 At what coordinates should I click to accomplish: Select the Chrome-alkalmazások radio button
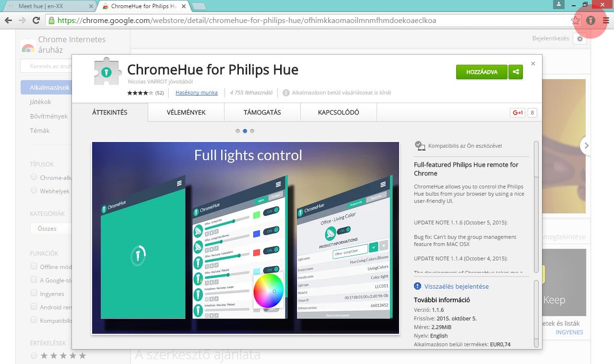(34, 177)
